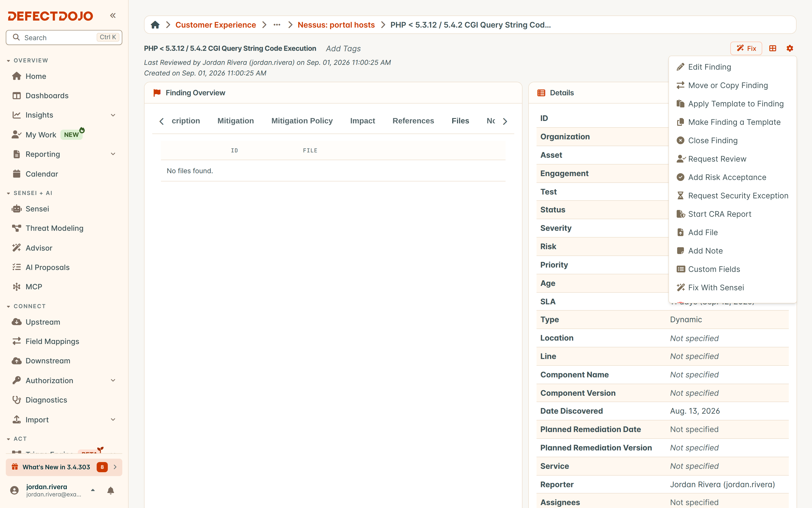Image resolution: width=812 pixels, height=508 pixels.
Task: Open the Impact tab
Action: (362, 121)
